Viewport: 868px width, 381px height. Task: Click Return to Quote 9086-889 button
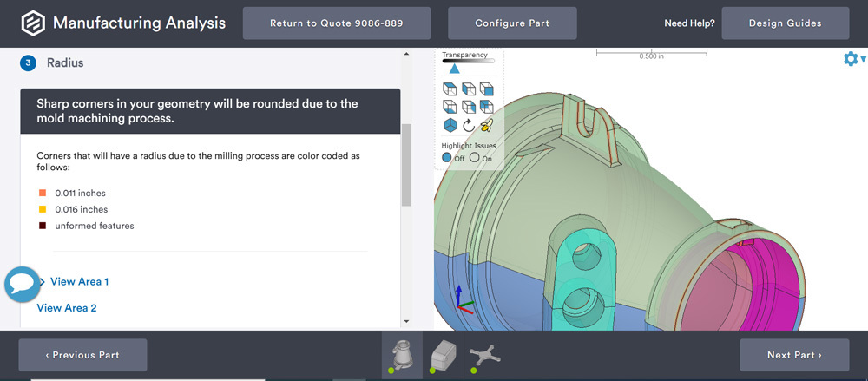click(x=336, y=23)
